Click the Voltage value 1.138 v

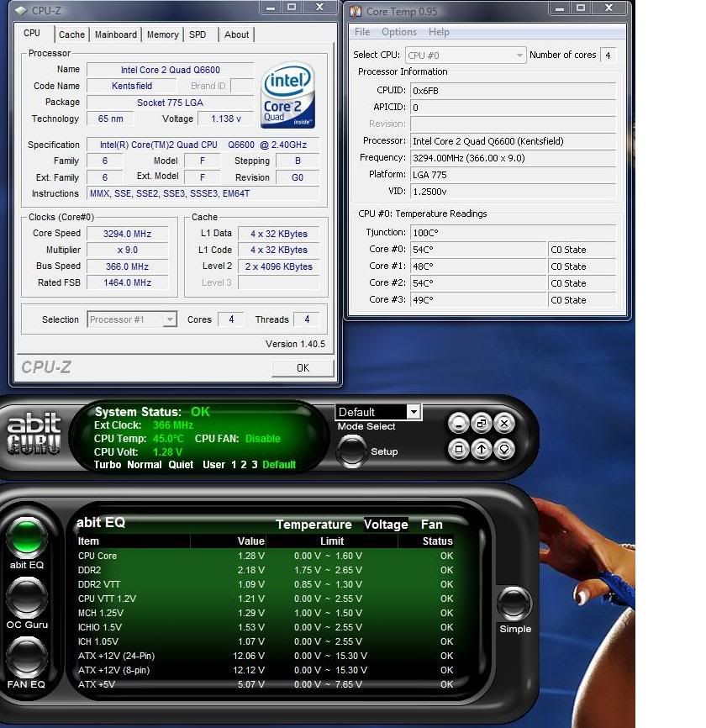[225, 119]
